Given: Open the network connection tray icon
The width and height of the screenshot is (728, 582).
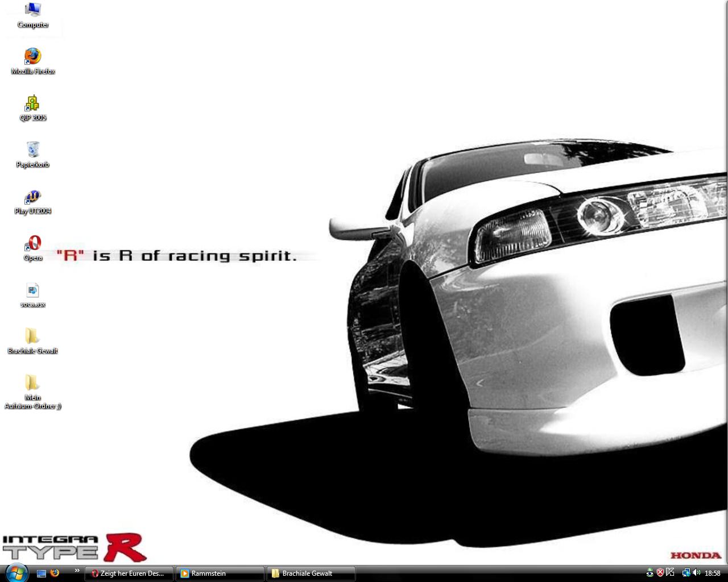Looking at the screenshot, I should 686,573.
